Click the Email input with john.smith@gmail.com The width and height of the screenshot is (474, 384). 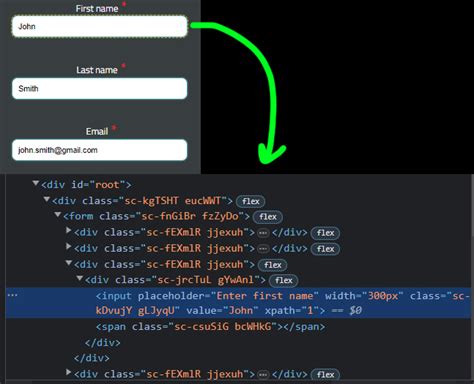pos(100,150)
